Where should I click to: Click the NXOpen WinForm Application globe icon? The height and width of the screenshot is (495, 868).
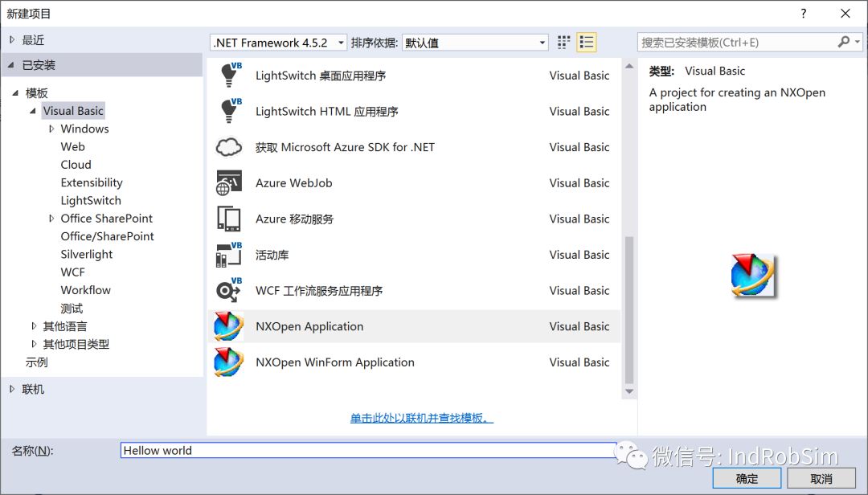[x=228, y=362]
